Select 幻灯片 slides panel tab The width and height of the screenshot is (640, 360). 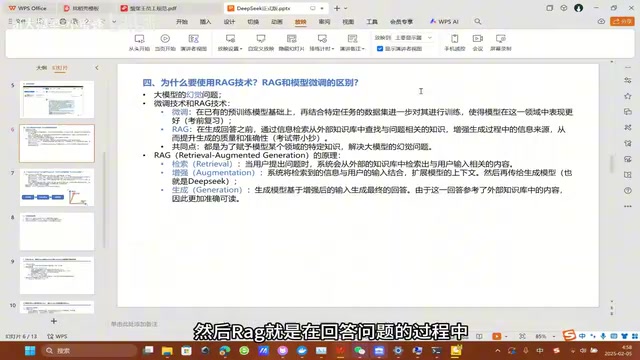[x=60, y=68]
